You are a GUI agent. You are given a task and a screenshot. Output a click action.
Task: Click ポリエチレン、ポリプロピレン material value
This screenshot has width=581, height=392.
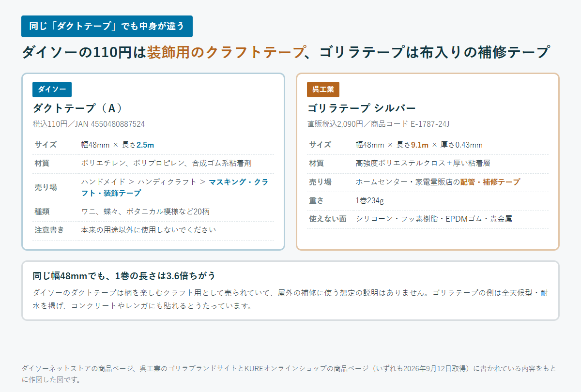pyautogui.click(x=166, y=164)
